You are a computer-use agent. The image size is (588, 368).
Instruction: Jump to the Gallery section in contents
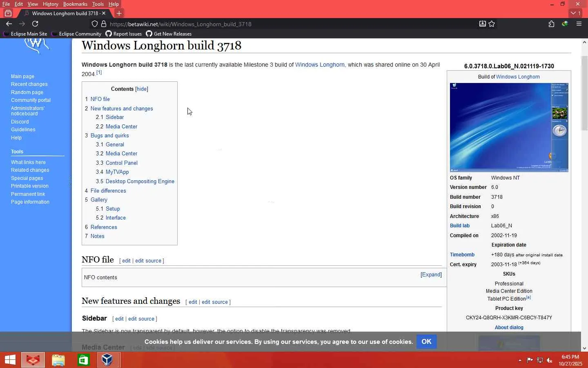pos(99,200)
